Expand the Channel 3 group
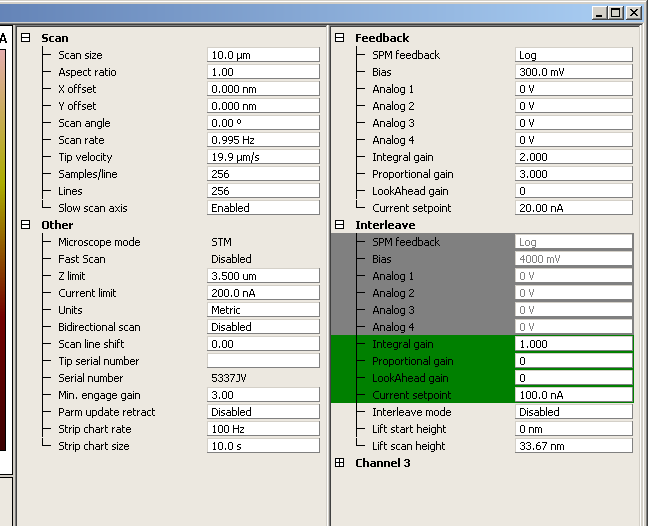The height and width of the screenshot is (526, 648). click(339, 462)
